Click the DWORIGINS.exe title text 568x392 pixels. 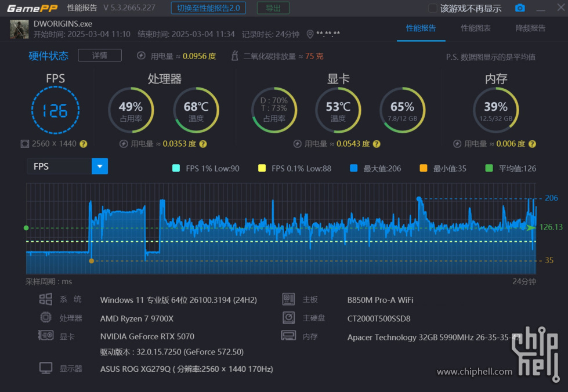click(63, 24)
